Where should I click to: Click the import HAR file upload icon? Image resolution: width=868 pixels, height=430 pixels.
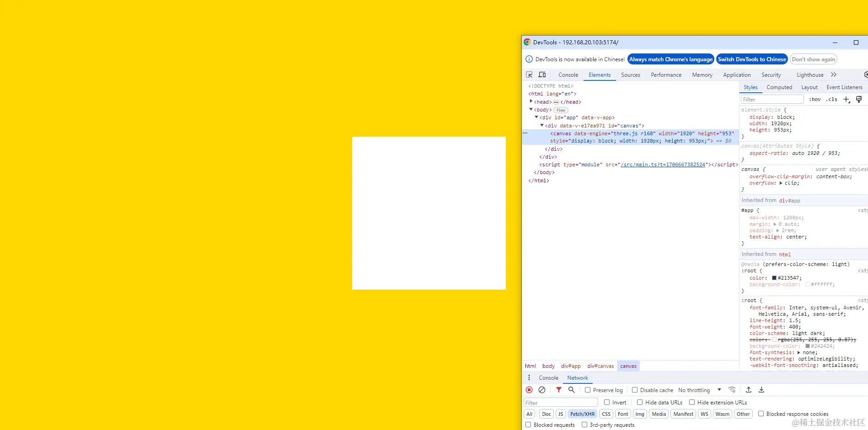tap(749, 390)
